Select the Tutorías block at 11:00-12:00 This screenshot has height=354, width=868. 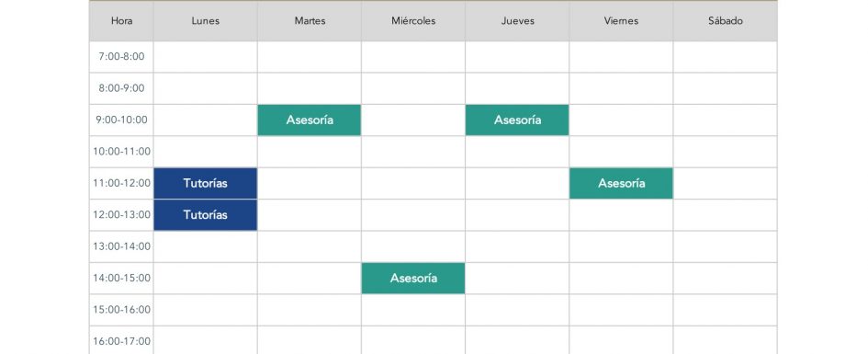tap(206, 183)
